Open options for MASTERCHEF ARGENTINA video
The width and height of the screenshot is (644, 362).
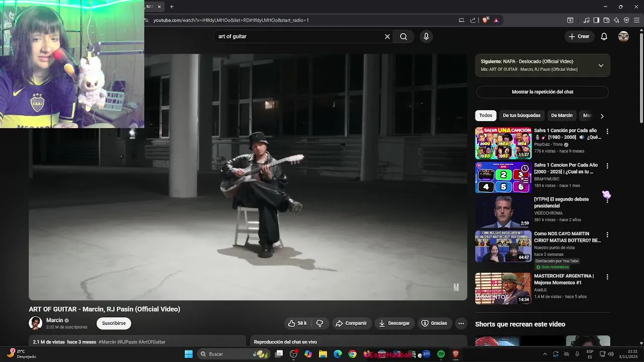(x=607, y=277)
